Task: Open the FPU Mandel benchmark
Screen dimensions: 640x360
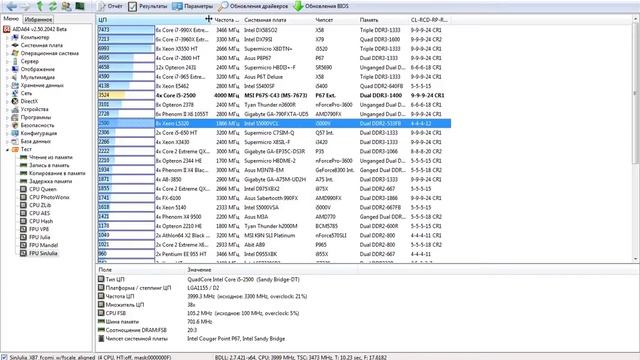Action: pos(39,245)
